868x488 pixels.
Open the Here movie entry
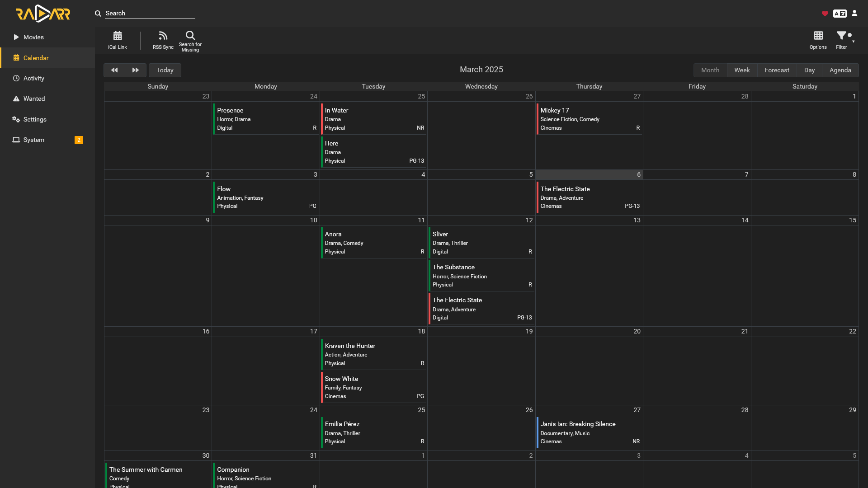(x=374, y=152)
